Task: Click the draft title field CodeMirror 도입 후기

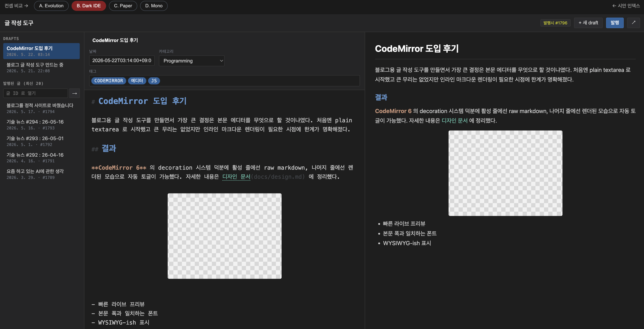Action: (224, 40)
